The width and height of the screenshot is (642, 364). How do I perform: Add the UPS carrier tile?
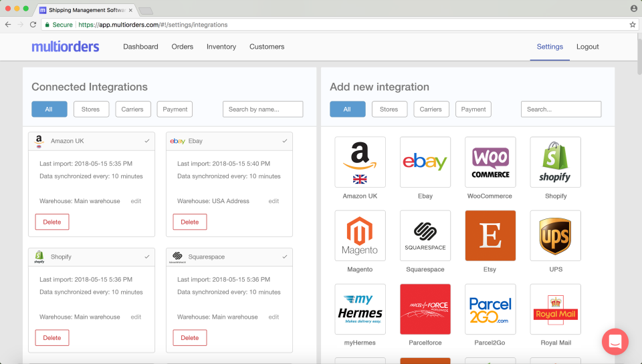(555, 236)
